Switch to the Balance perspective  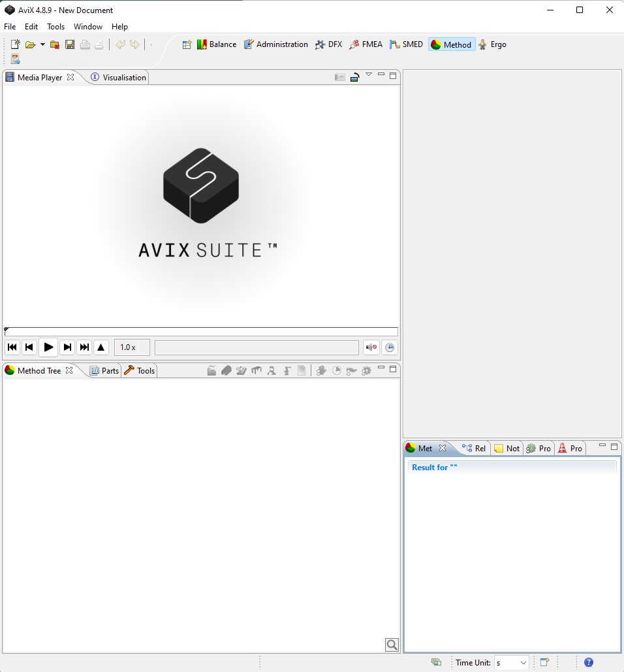217,44
